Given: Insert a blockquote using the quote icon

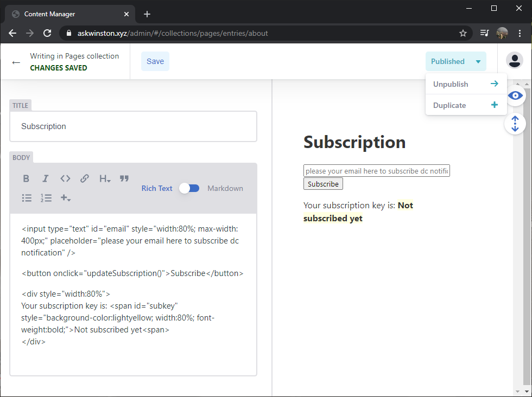Looking at the screenshot, I should tap(124, 178).
